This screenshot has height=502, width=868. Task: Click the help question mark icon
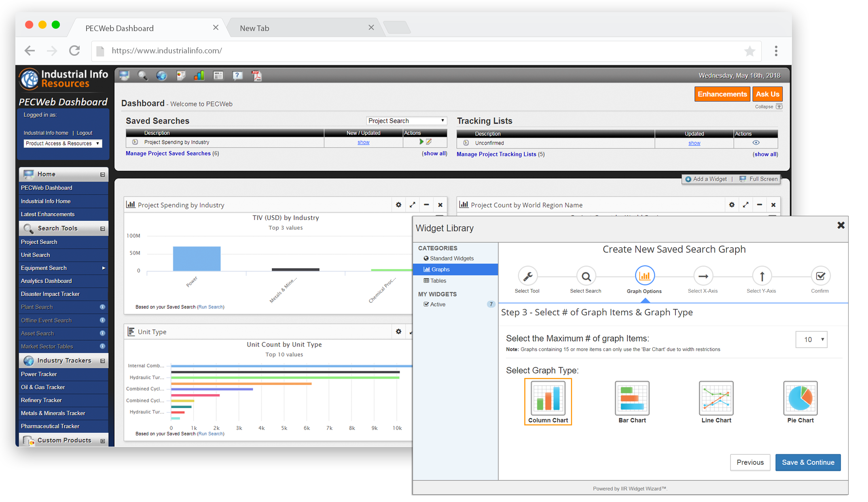coord(237,76)
